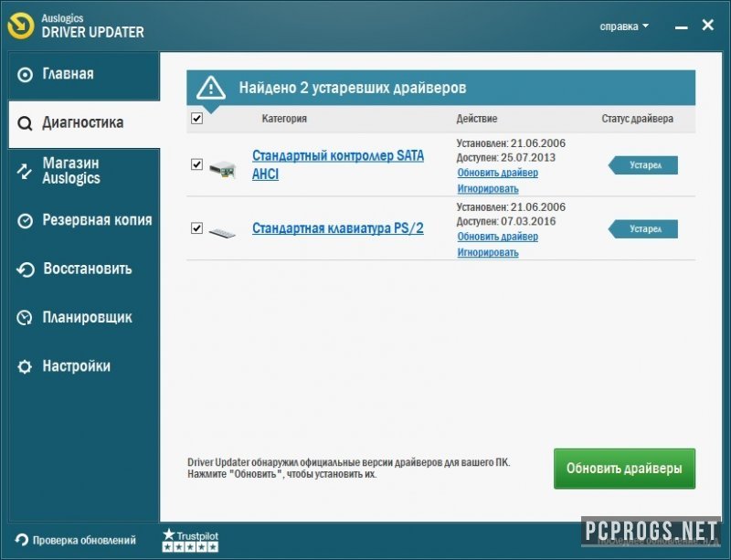Image resolution: width=731 pixels, height=560 pixels.
Task: Uncheck the PS/2 keyboard driver checkbox
Action: [196, 228]
